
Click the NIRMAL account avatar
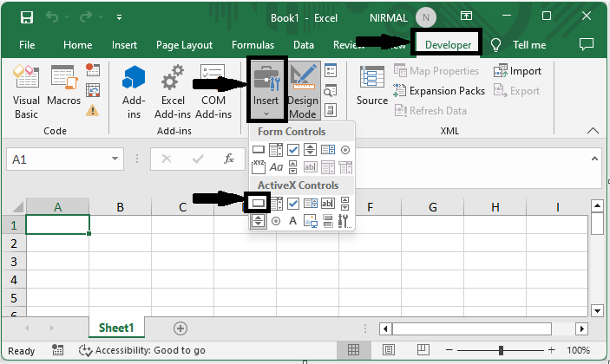click(425, 17)
